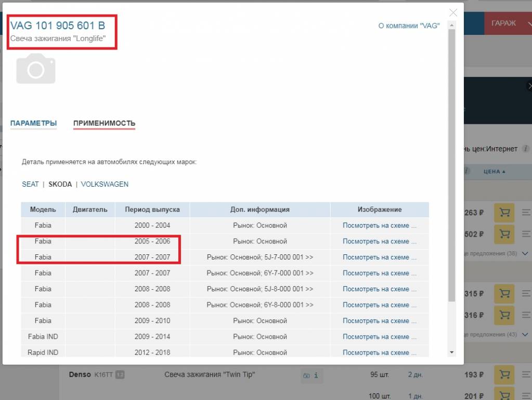Click the info icon next to price level Интернет
532x400 pixels.
(x=526, y=149)
